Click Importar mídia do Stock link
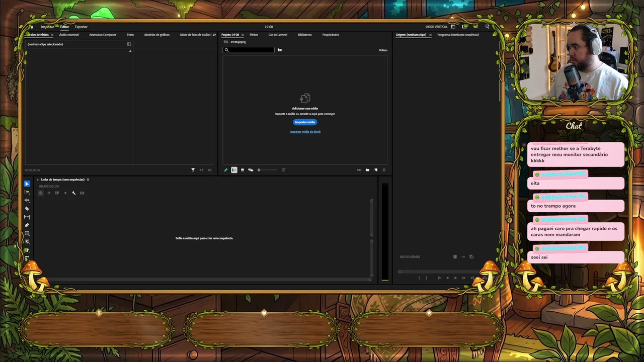 pyautogui.click(x=305, y=132)
